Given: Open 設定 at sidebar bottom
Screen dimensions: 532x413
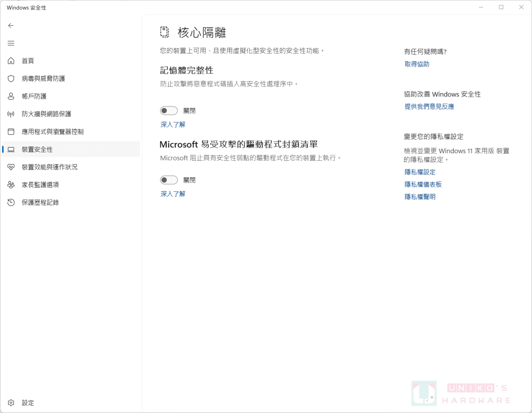Looking at the screenshot, I should point(71,403).
